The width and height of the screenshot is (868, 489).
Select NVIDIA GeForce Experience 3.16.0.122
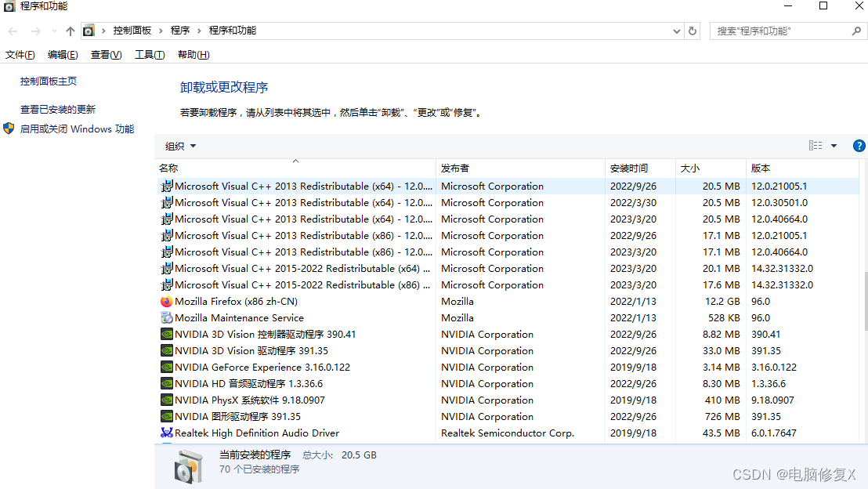click(507, 368)
